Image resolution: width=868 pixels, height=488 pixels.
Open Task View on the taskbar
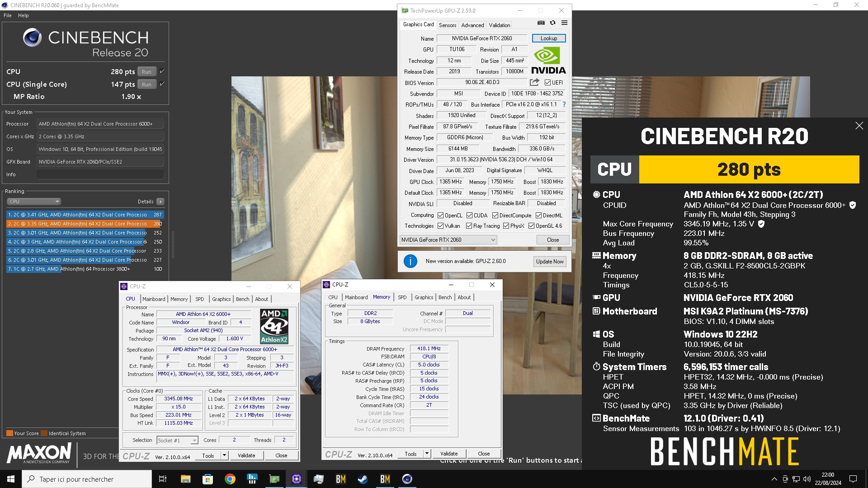163,479
